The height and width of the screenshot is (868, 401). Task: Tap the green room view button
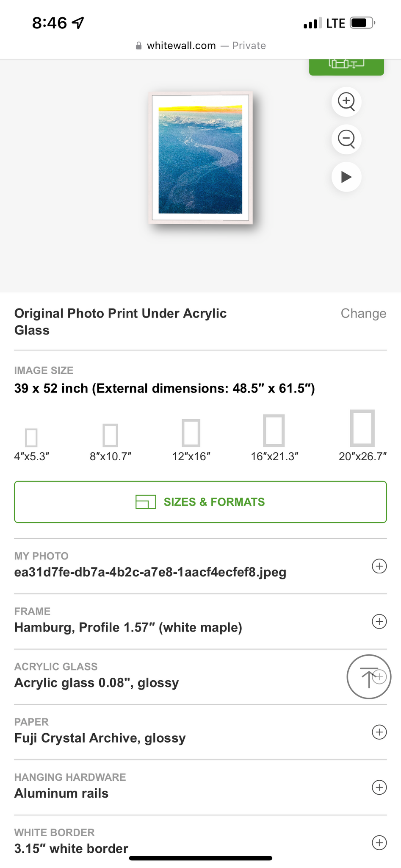coord(346,66)
